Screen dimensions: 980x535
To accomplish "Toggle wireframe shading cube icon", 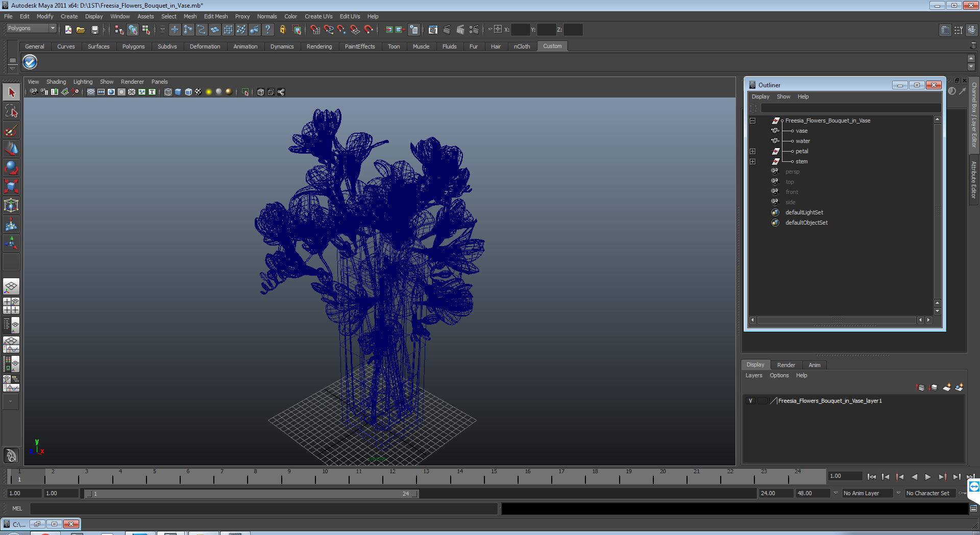I will [168, 92].
